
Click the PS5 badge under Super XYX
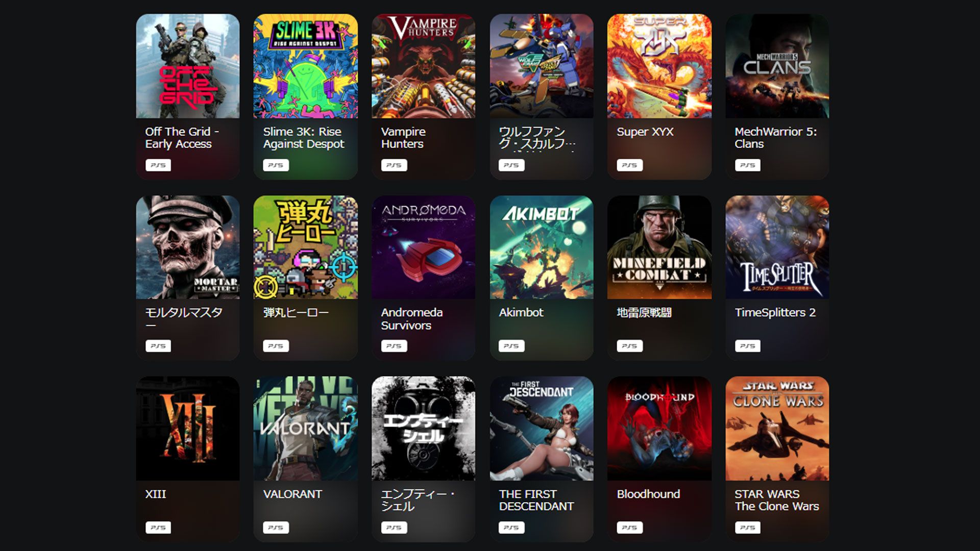(x=629, y=165)
